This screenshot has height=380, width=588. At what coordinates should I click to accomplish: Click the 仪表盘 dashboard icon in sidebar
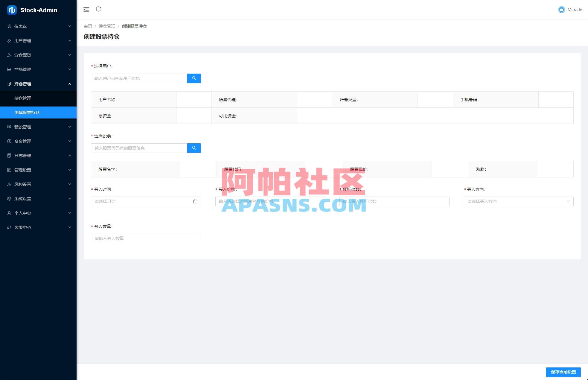tap(9, 26)
